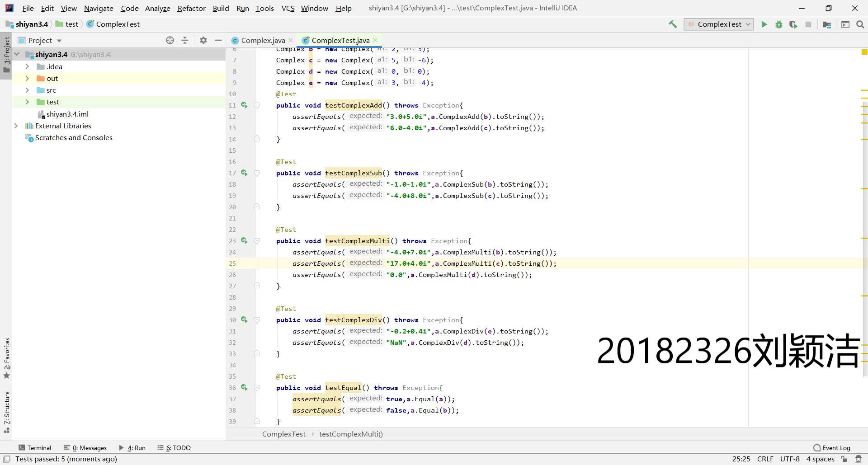
Task: Toggle the Z: Structure side tab
Action: [6, 412]
